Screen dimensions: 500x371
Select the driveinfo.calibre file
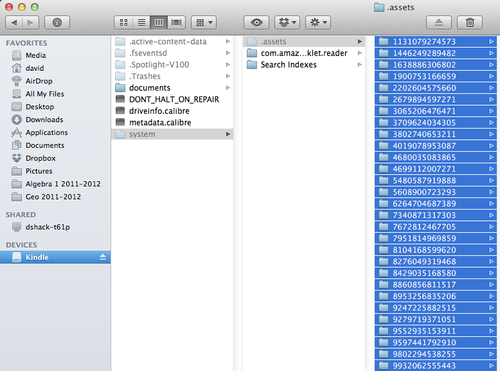172,111
